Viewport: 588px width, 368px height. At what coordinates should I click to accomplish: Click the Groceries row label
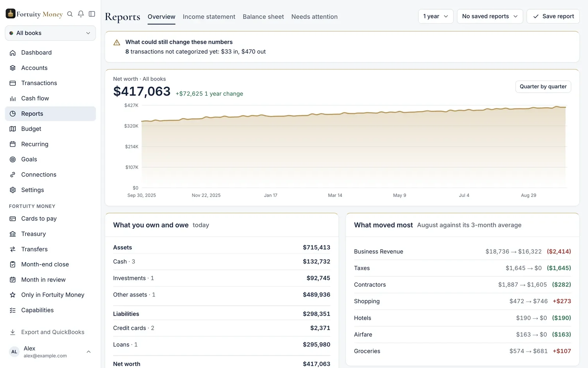pos(367,351)
